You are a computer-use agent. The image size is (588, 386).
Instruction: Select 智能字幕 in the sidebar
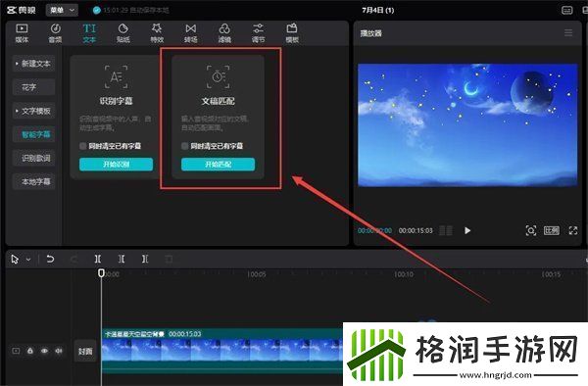(33, 134)
